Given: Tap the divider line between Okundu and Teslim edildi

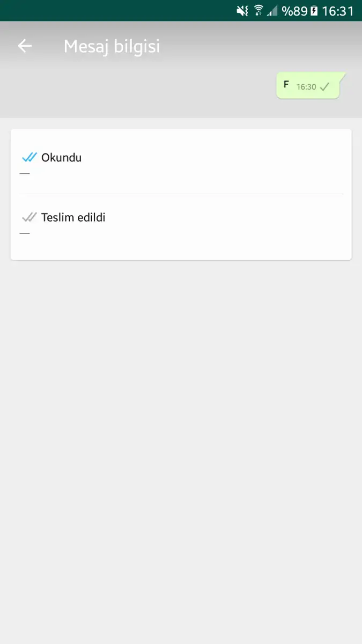Looking at the screenshot, I should (181, 193).
